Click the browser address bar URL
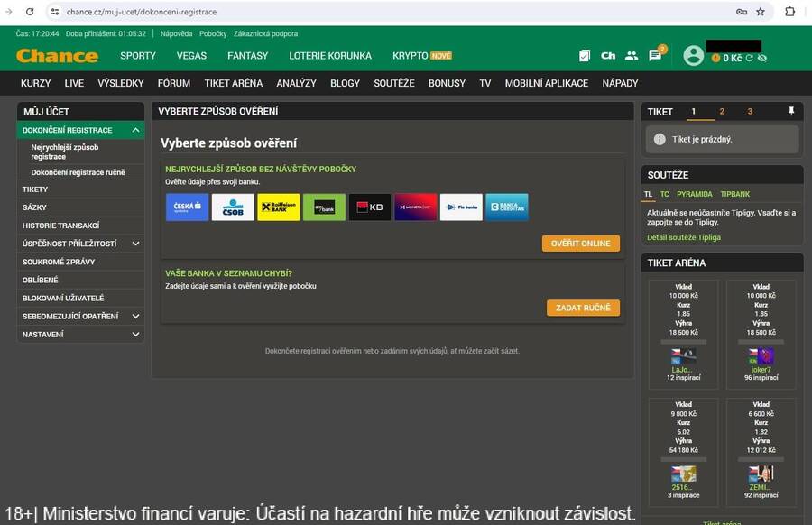 coord(142,12)
